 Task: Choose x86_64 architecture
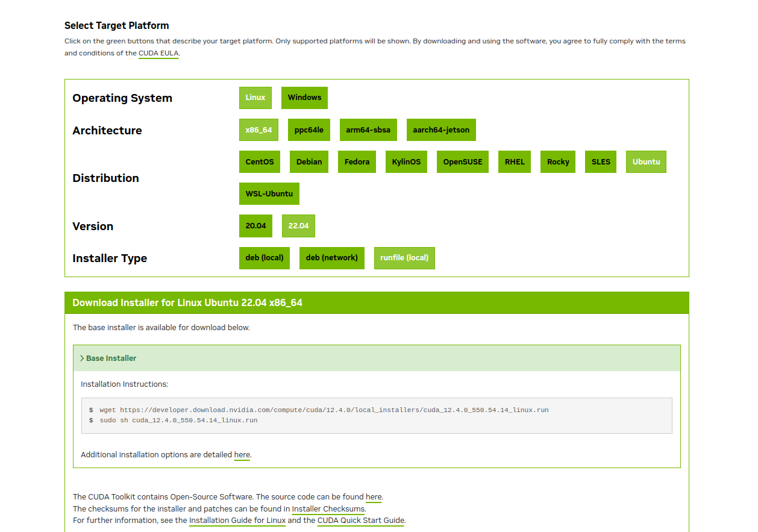coord(258,130)
